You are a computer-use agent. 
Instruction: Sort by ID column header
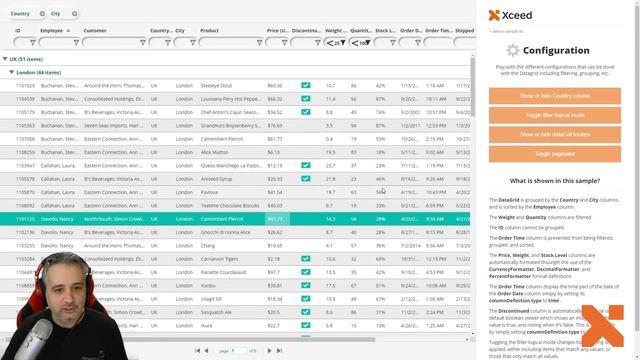coord(18,31)
